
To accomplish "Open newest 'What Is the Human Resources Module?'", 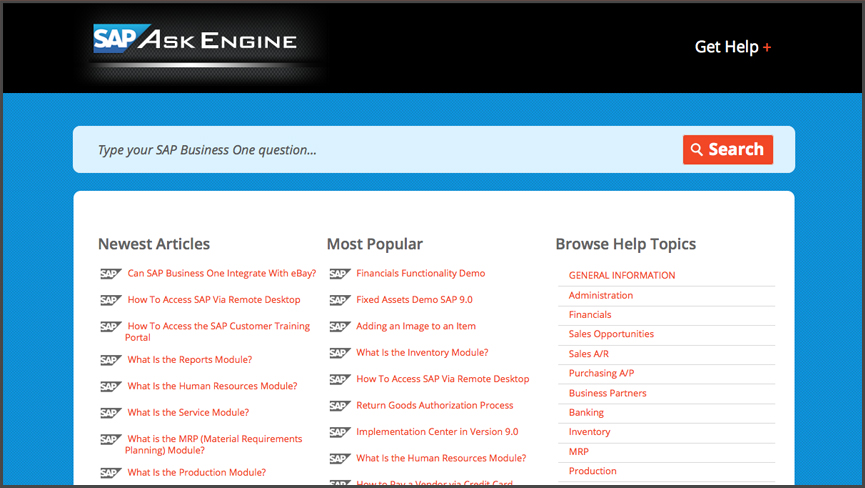I will click(x=212, y=386).
